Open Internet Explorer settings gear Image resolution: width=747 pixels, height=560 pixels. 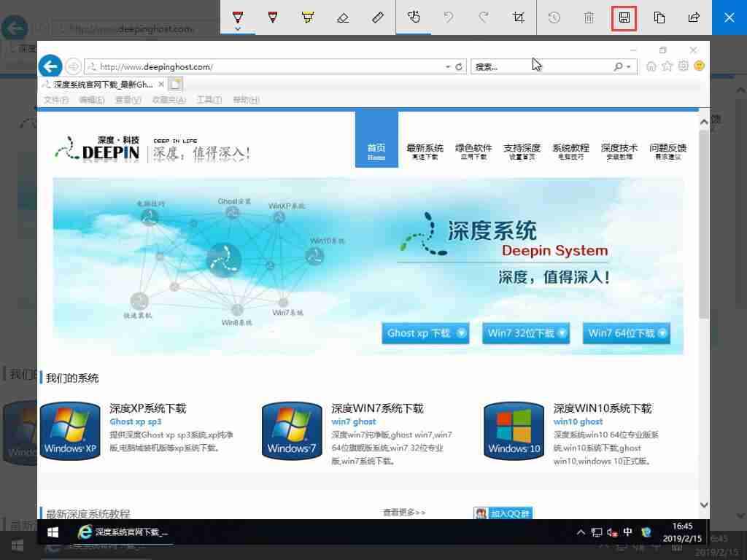coord(683,66)
